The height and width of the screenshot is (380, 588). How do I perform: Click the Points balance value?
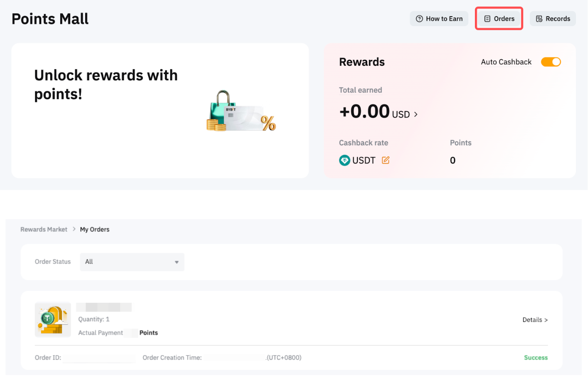point(452,160)
